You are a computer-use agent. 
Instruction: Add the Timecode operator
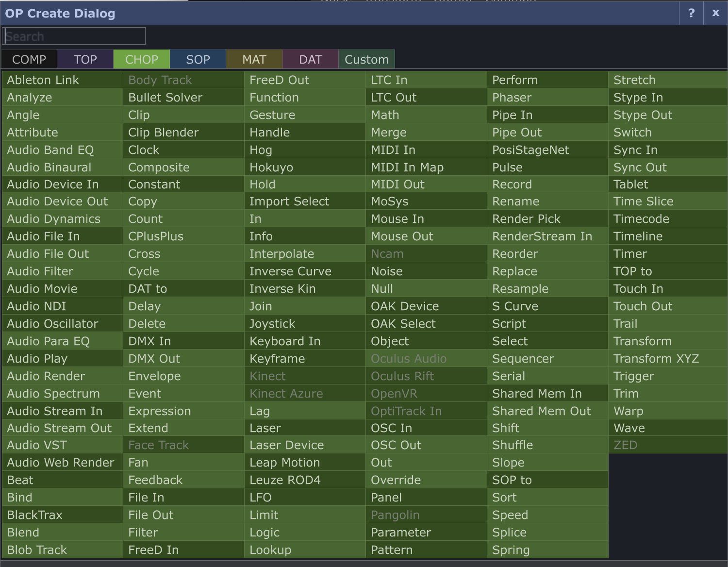point(668,219)
